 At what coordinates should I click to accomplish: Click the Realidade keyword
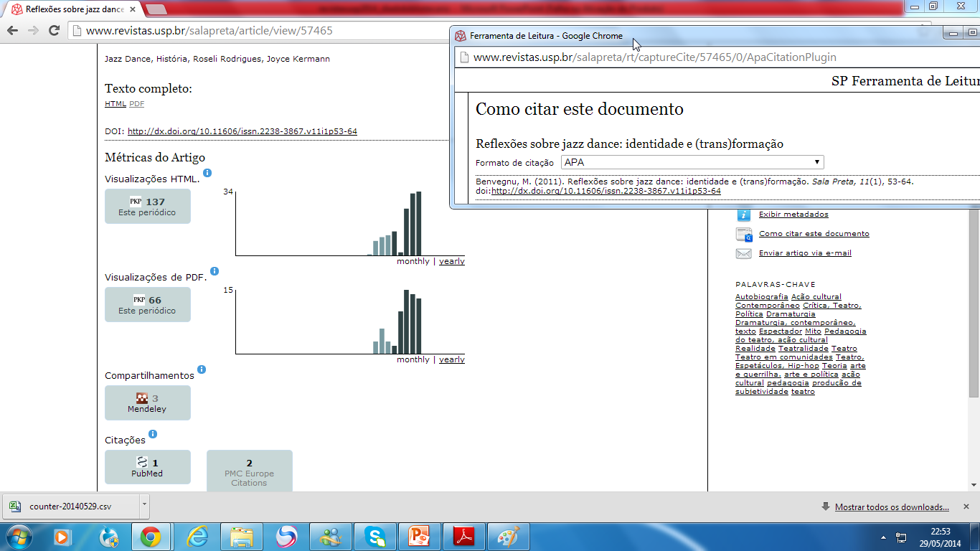pyautogui.click(x=755, y=349)
